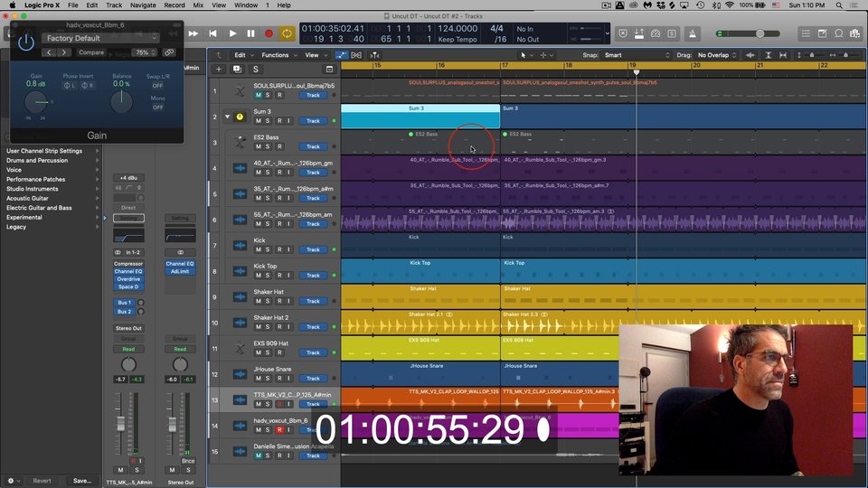868x488 pixels.
Task: Go to previous preset in Gain plugin
Action: tap(49, 52)
